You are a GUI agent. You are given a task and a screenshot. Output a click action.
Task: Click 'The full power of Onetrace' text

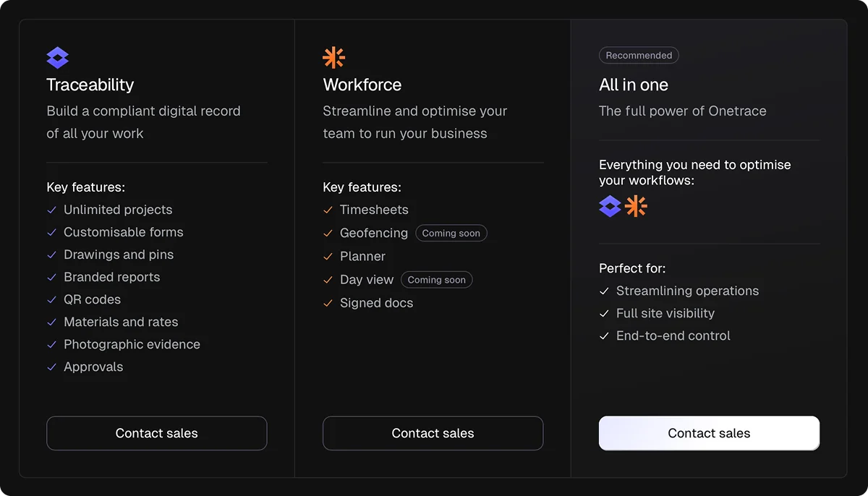point(683,111)
